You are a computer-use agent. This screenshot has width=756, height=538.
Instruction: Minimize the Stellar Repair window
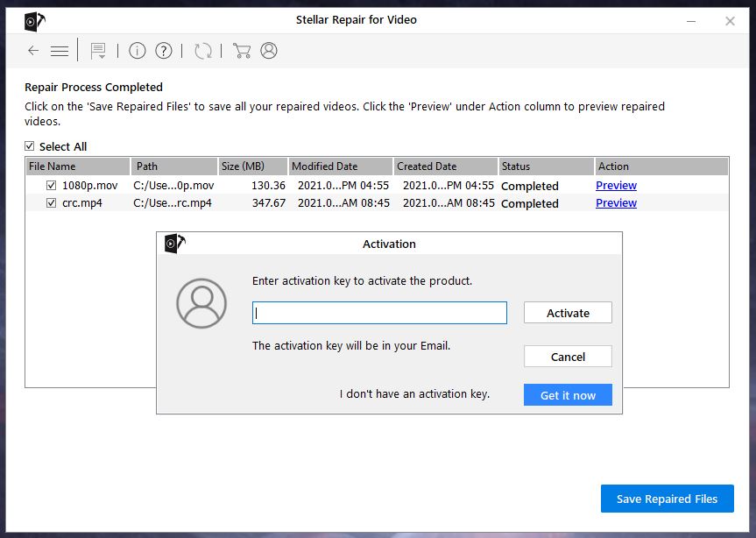691,21
